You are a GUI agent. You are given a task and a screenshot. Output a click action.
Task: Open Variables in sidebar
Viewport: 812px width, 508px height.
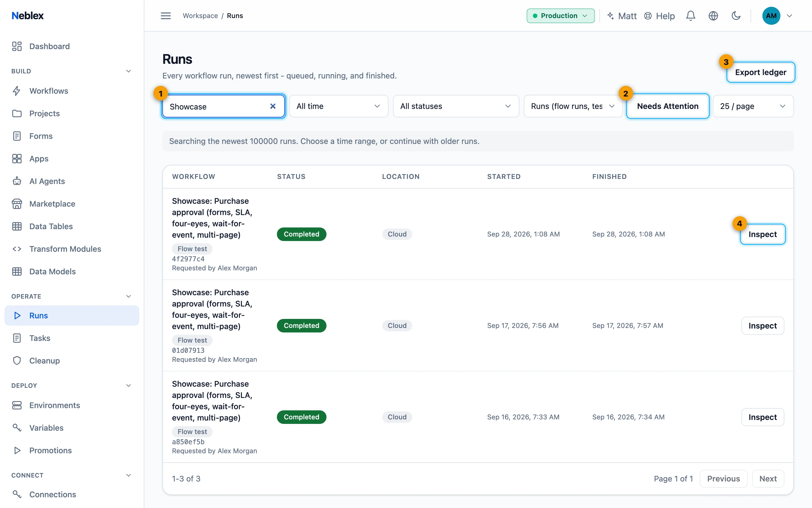click(x=72, y=428)
